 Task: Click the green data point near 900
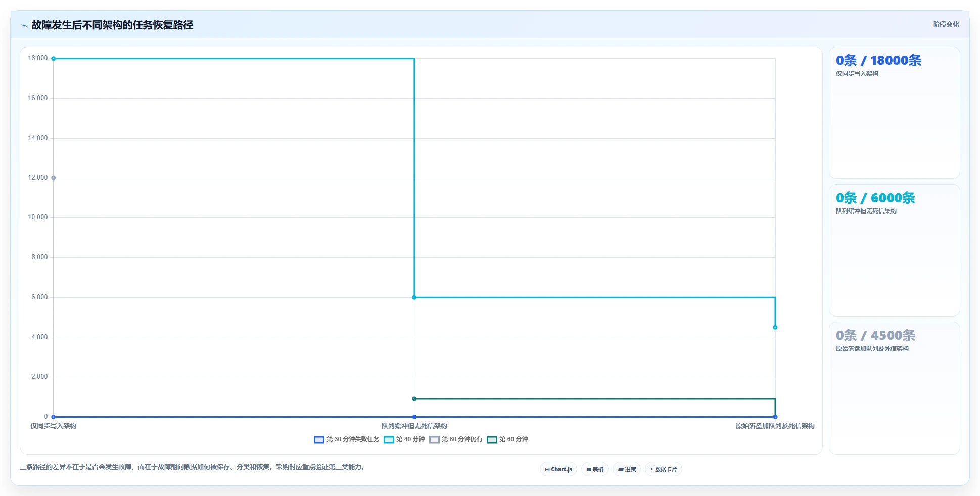click(x=414, y=399)
